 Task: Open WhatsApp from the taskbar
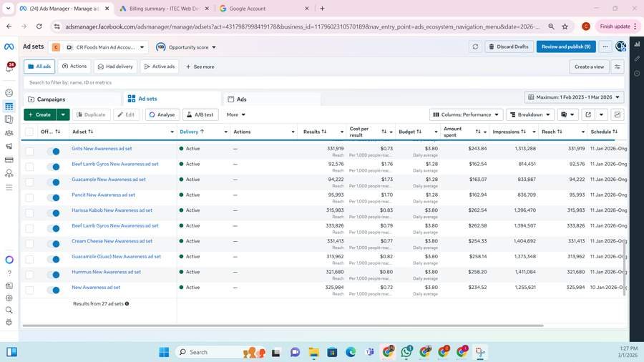point(406,352)
